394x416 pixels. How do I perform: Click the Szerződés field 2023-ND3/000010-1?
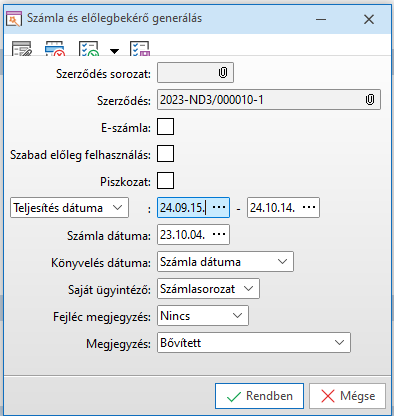click(x=269, y=99)
